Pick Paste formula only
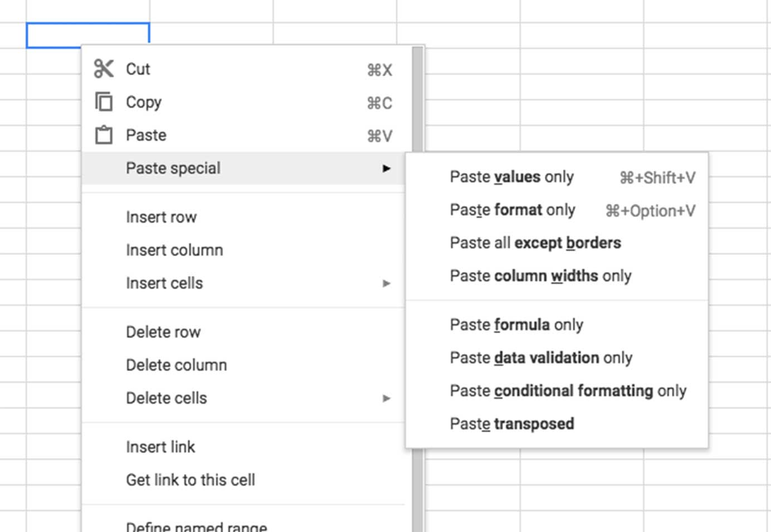Viewport: 771px width, 532px height. [x=516, y=325]
